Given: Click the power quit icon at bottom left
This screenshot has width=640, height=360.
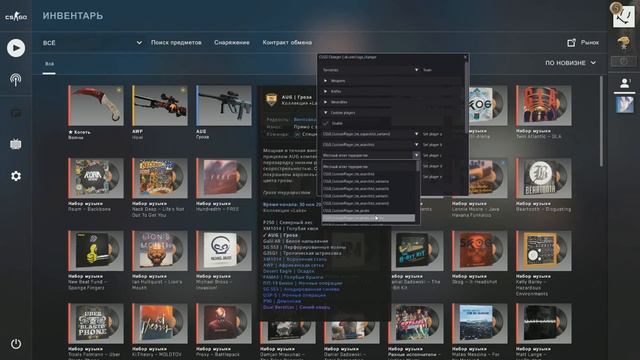Looking at the screenshot, I should tap(16, 344).
